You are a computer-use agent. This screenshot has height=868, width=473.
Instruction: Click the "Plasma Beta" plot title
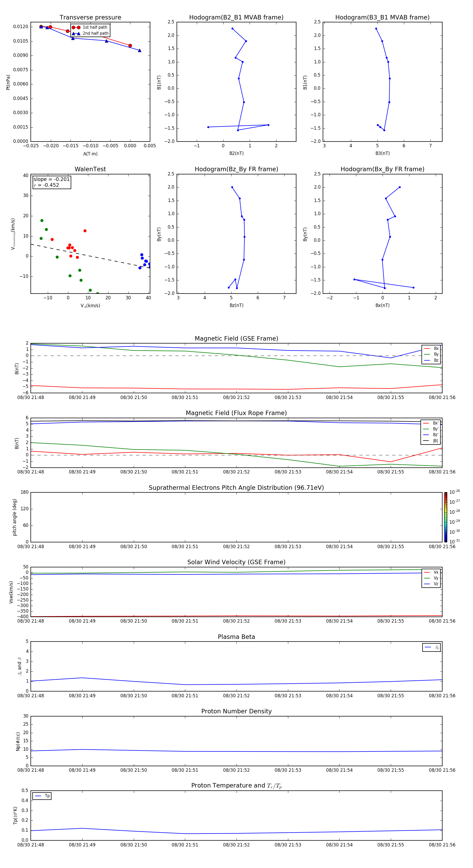click(x=236, y=637)
